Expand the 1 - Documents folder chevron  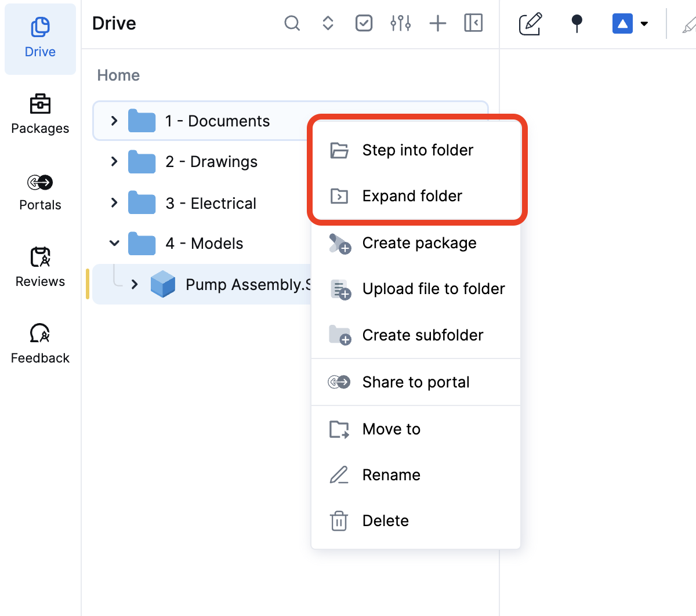(x=114, y=121)
